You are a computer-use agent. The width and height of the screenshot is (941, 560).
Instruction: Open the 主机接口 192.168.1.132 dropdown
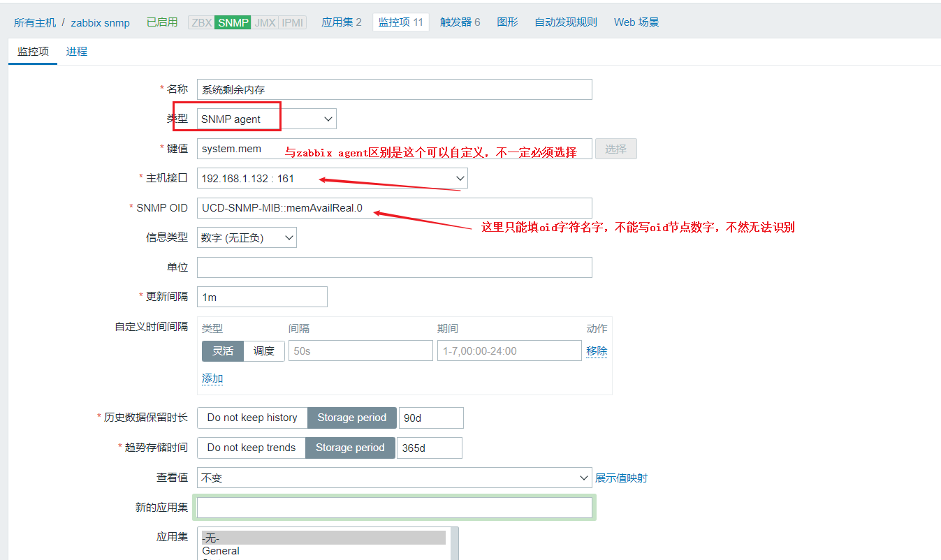coord(333,178)
